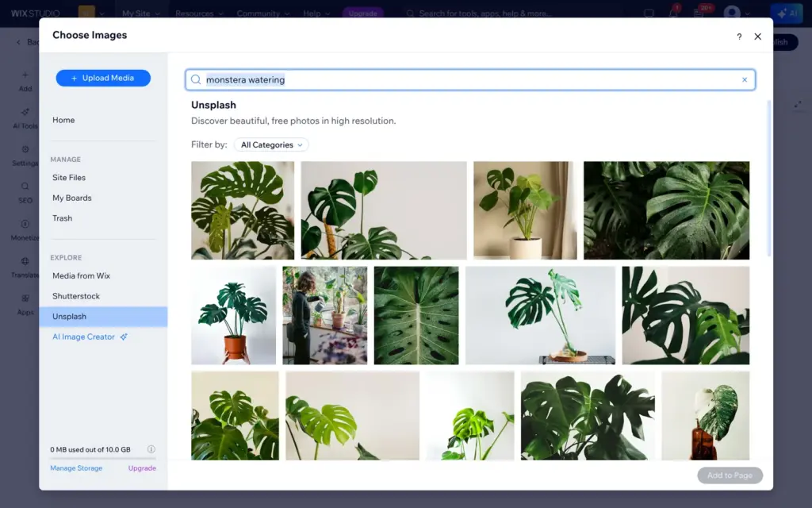Expand the Help menu in top bar
This screenshot has width=812, height=508.
(x=316, y=13)
